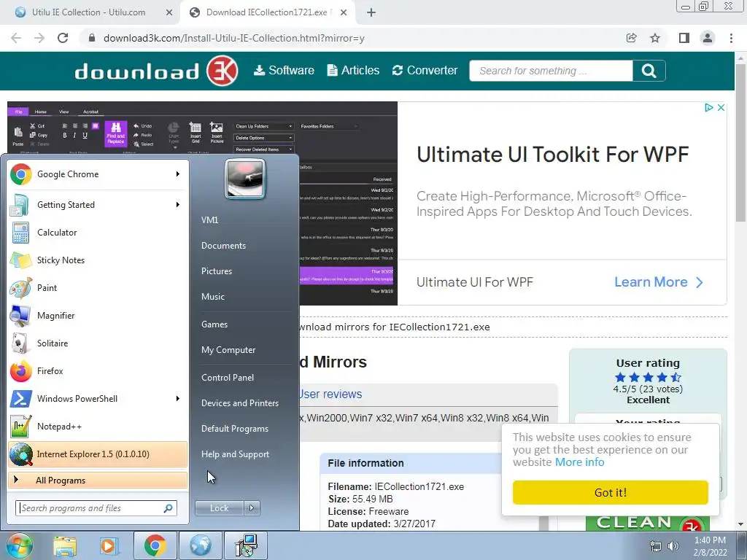Click the site search magnifier button
Screen dimensions: 747x560
tap(649, 71)
